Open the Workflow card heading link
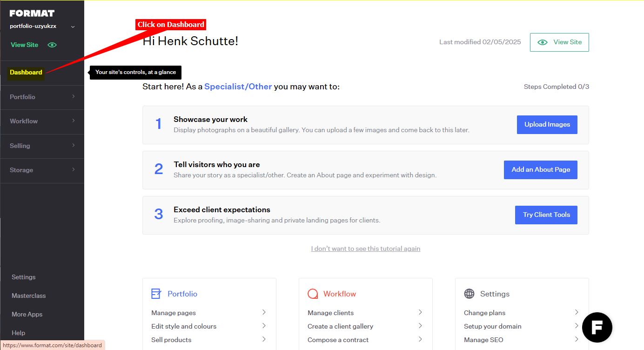 pos(340,294)
